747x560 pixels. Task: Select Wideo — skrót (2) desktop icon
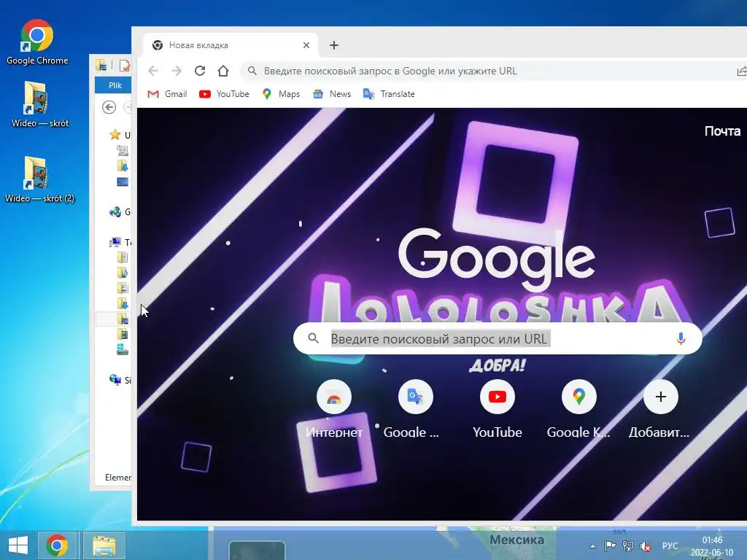pyautogui.click(x=40, y=179)
